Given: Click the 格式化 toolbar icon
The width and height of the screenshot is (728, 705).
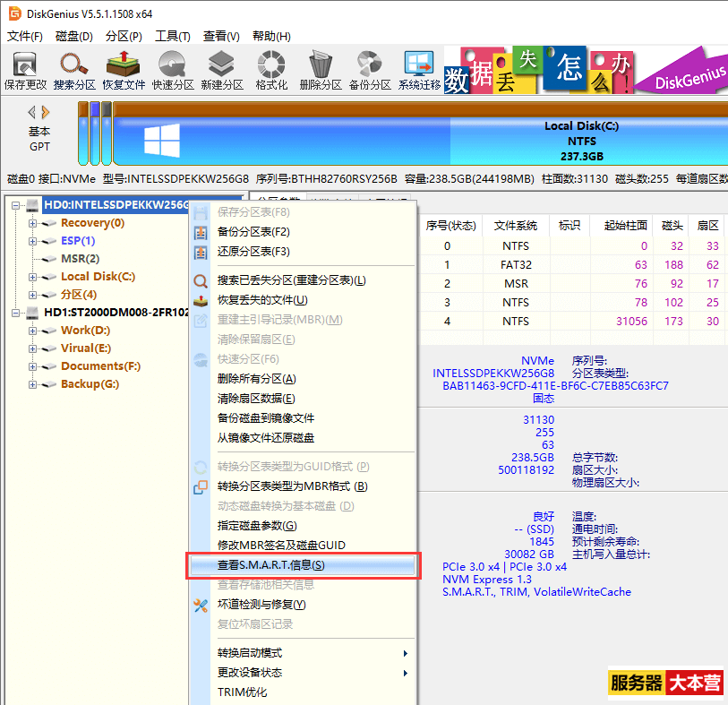Looking at the screenshot, I should pyautogui.click(x=271, y=70).
